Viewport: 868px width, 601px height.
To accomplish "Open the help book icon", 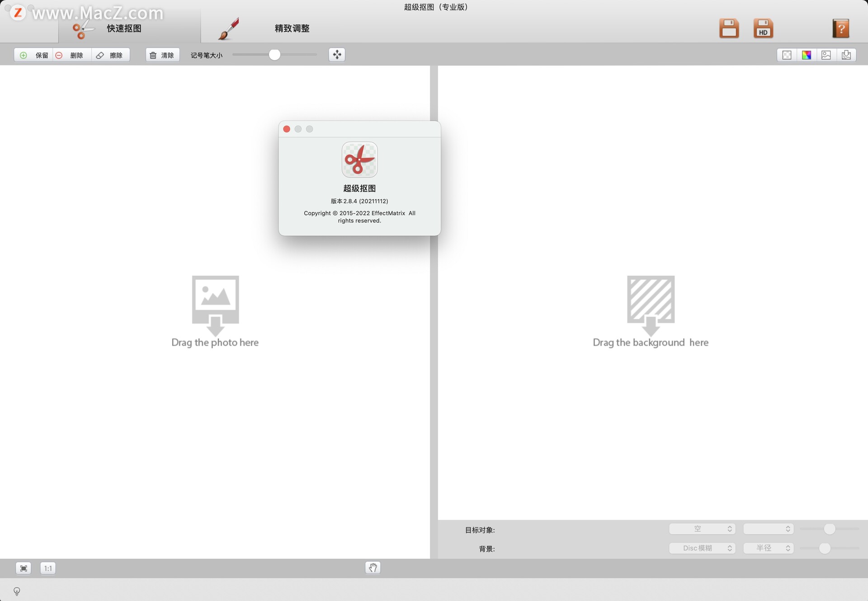I will point(841,28).
